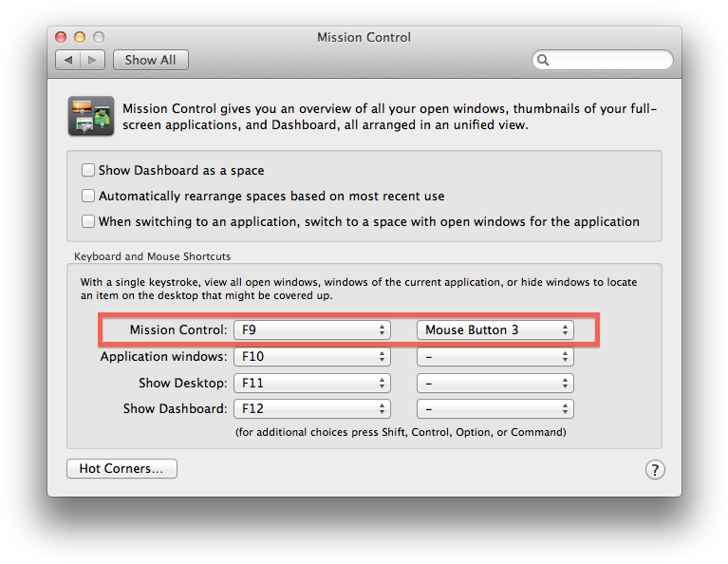The height and width of the screenshot is (564, 728).
Task: Open the Show Desktop F11 dropdown
Action: pos(312,384)
